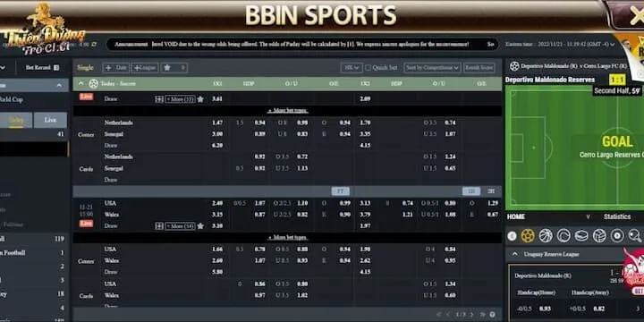Select the volleyball sport icon
The width and height of the screenshot is (644, 322).
(x=599, y=236)
